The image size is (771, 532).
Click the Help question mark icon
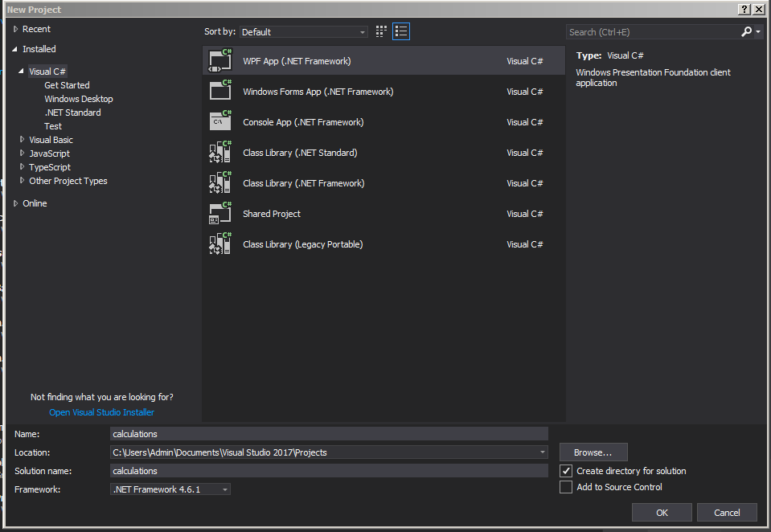[744, 9]
